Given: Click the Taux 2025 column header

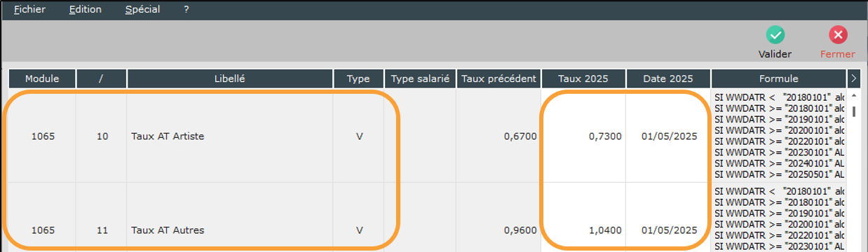Looking at the screenshot, I should click(583, 78).
